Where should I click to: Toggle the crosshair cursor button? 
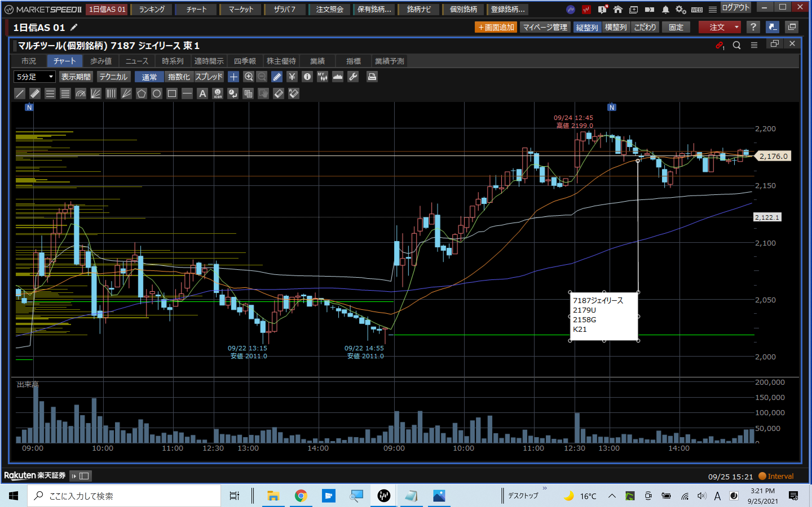[x=233, y=77]
